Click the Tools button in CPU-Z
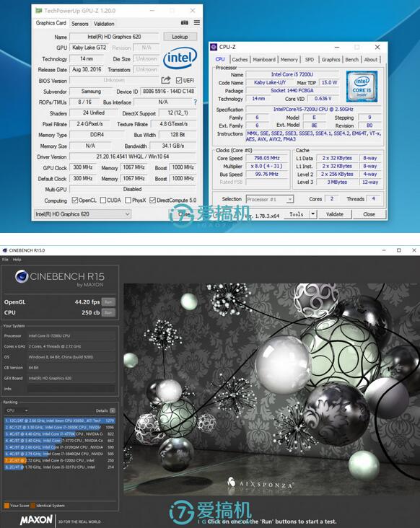 pos(297,214)
